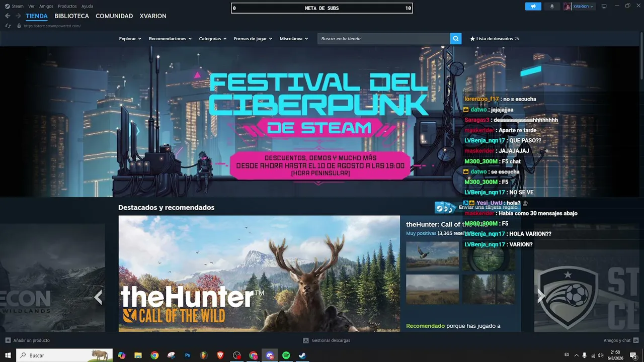Screen dimensions: 644x362
Task: Expand the Explorar store dropdown
Action: click(130, 39)
